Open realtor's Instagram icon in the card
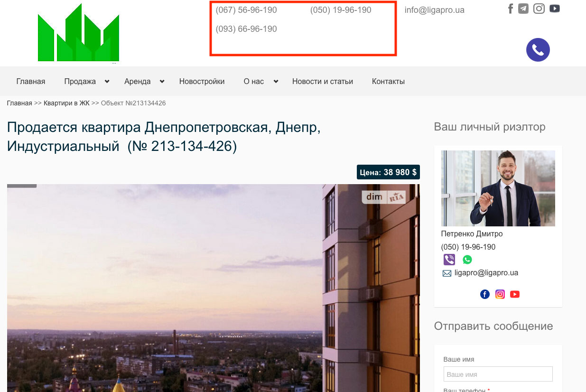Screen dimensions: 586x392 coord(500,294)
